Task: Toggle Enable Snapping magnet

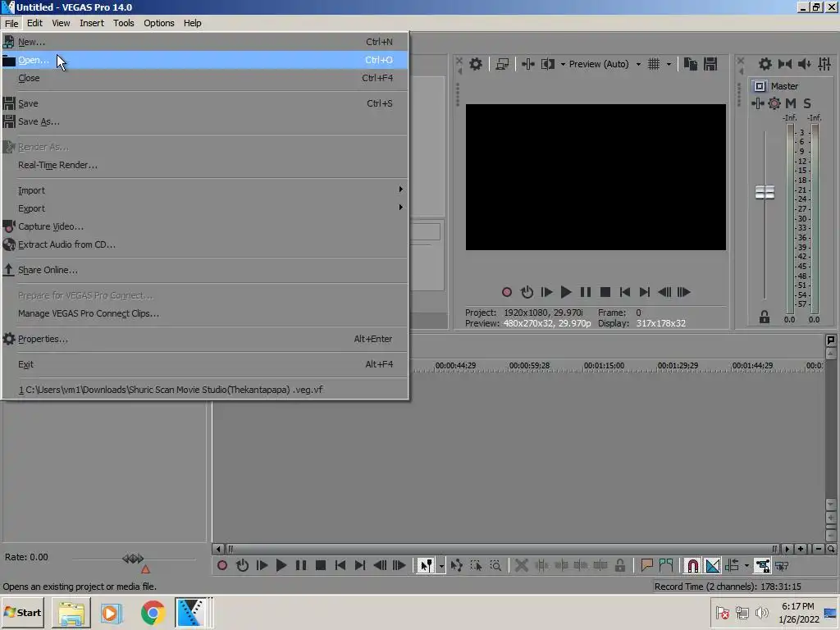Action: pos(692,565)
